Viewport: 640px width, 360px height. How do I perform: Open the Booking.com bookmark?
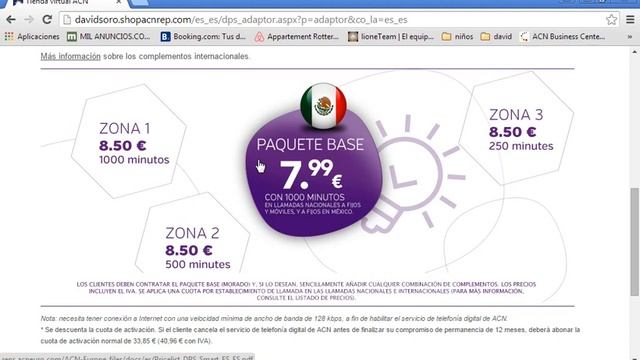tap(203, 37)
